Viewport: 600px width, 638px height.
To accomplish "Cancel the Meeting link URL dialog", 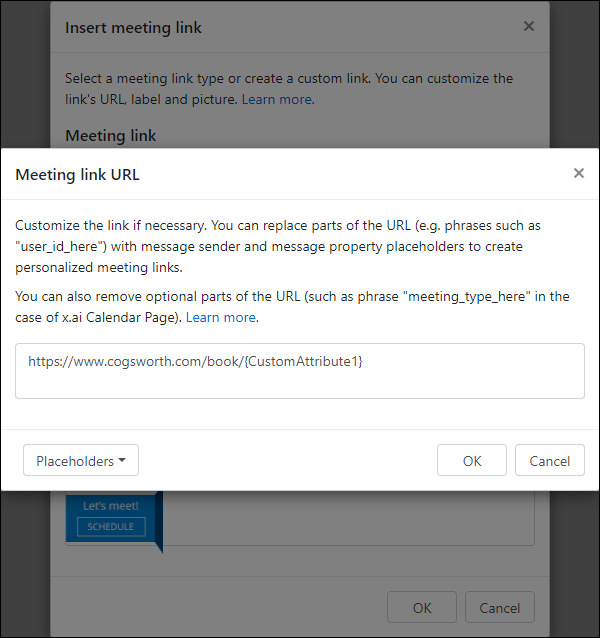I will click(x=550, y=460).
